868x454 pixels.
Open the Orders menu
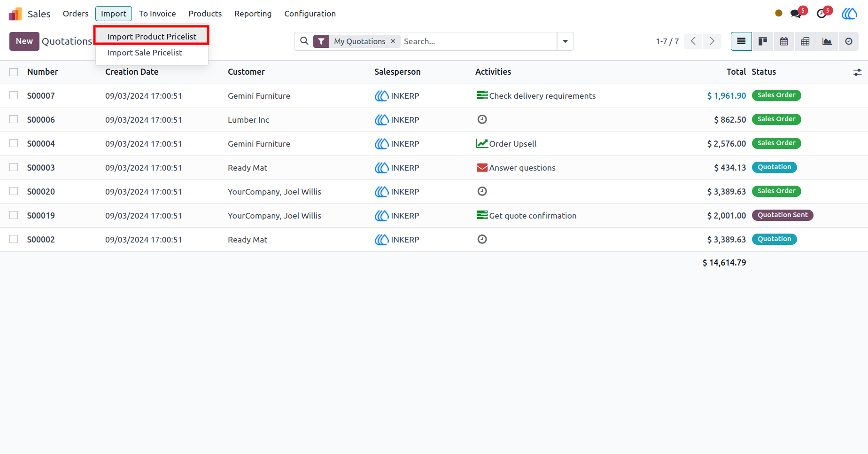[76, 14]
